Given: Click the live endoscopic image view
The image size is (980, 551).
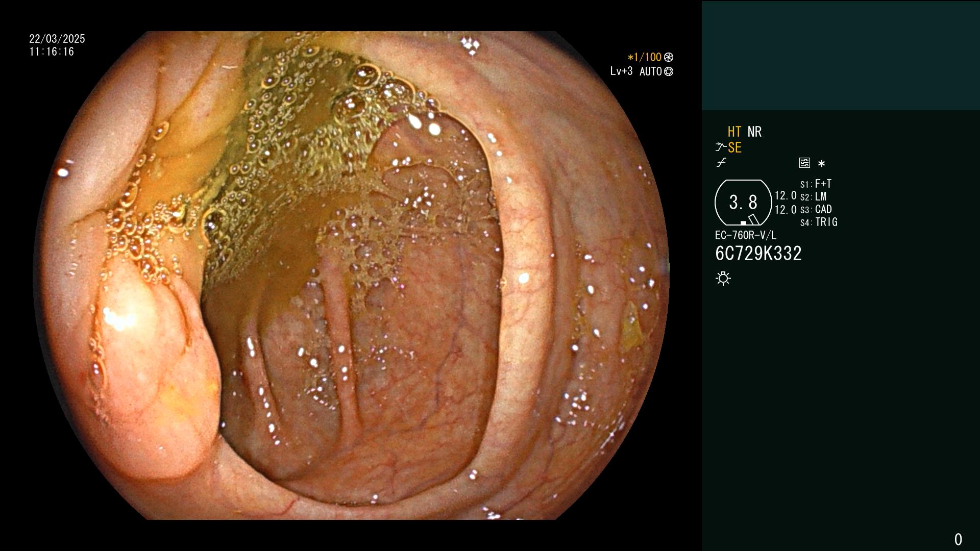Looking at the screenshot, I should click(x=351, y=275).
